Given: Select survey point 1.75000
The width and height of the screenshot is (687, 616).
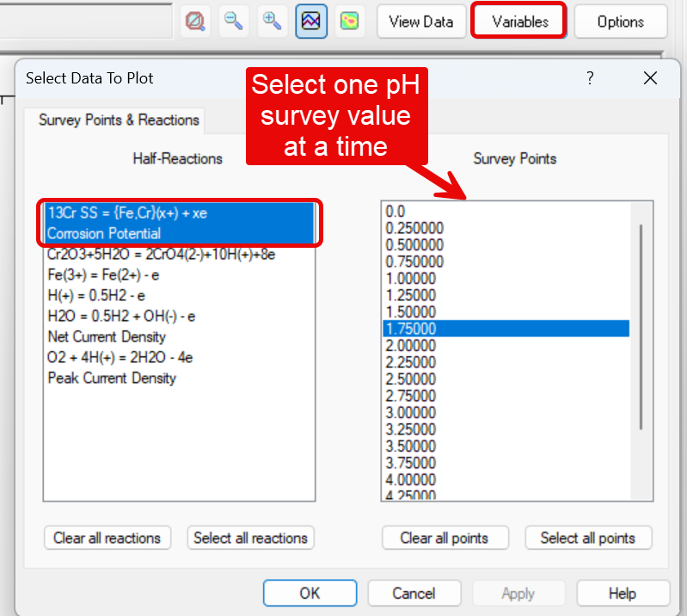Looking at the screenshot, I should coord(506,329).
